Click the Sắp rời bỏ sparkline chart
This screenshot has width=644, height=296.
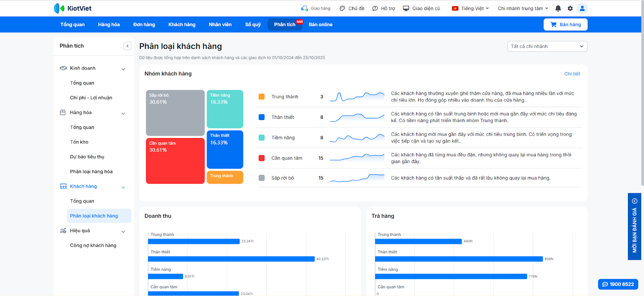point(357,178)
